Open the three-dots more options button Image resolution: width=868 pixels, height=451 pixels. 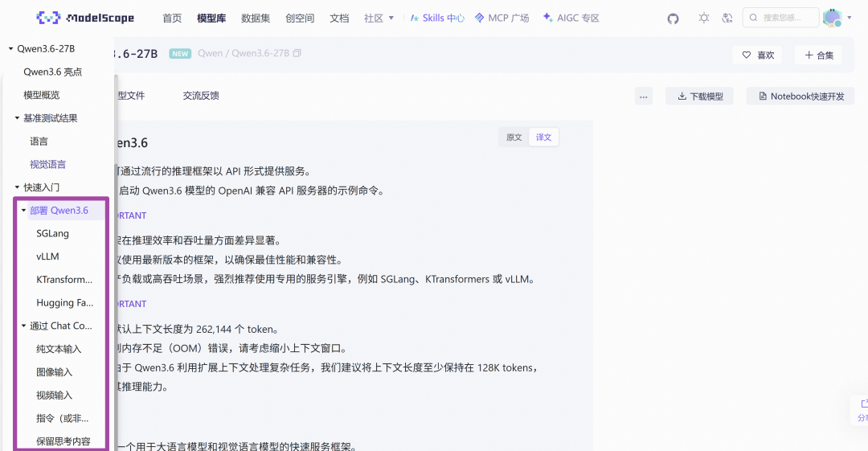(643, 96)
